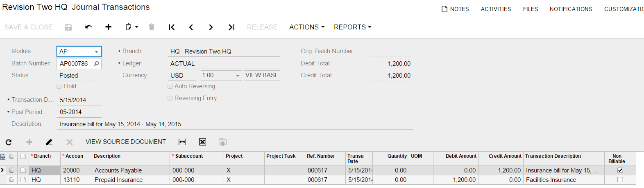Open NOTIFICATIONS in the top bar
This screenshot has height=188, width=644.
point(571,9)
